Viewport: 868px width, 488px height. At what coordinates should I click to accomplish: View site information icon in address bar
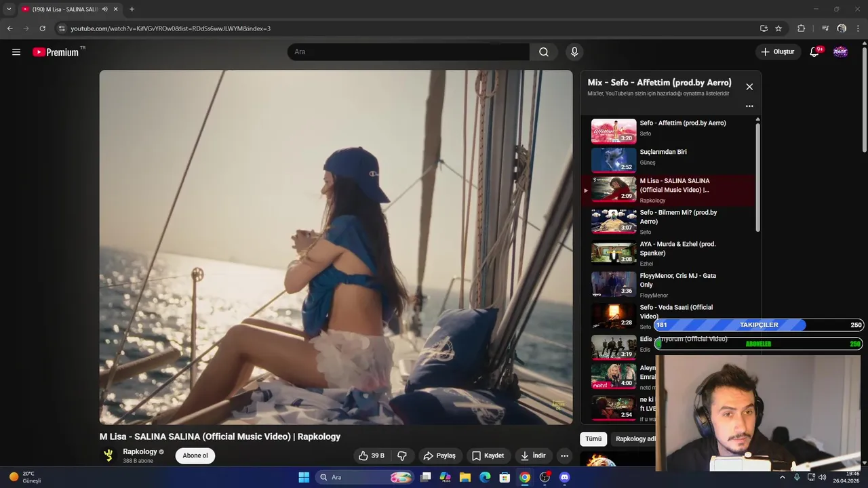click(x=62, y=28)
